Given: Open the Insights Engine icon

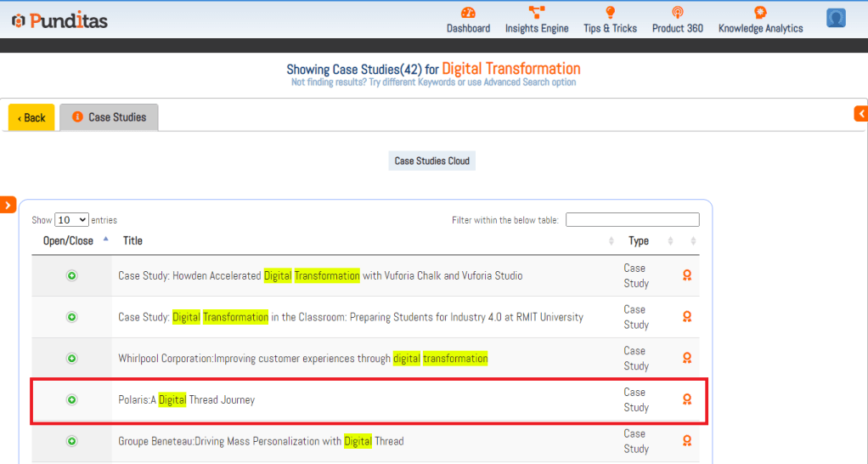Looking at the screenshot, I should [537, 13].
